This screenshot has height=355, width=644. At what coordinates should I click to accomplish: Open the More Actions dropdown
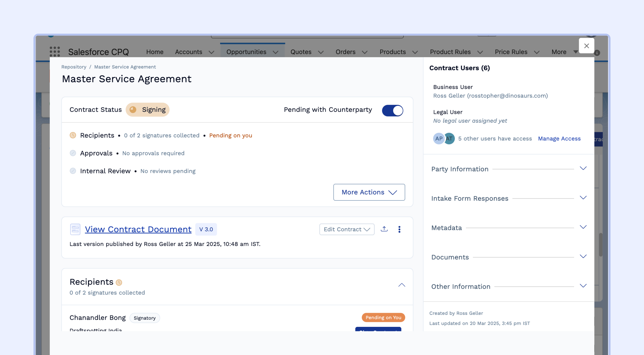pos(369,192)
